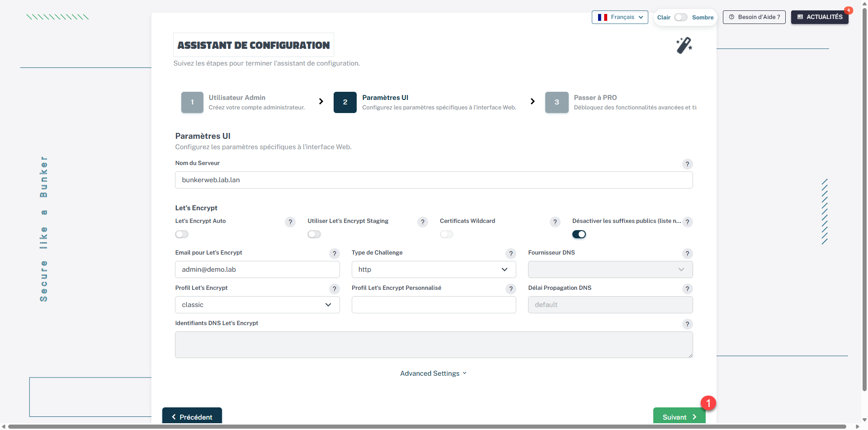Image resolution: width=868 pixels, height=430 pixels.
Task: Expand the Advanced Settings section
Action: [x=433, y=373]
